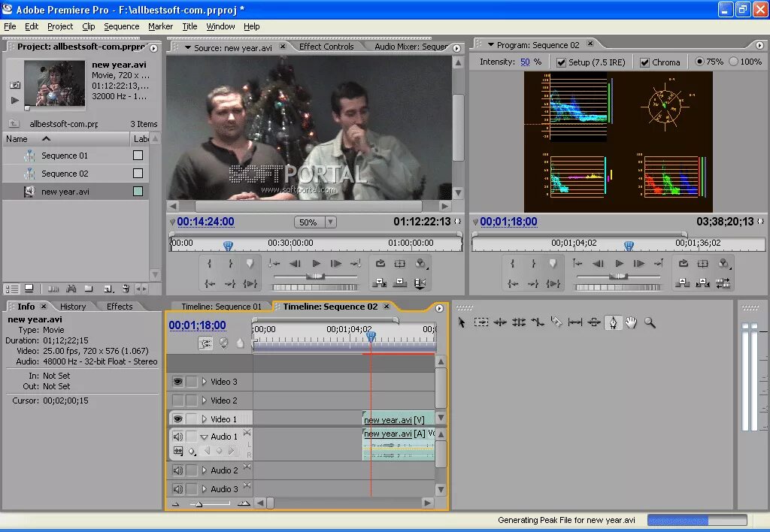Expand the Video 3 track
Viewport: 770px width, 532px height.
[x=204, y=382]
